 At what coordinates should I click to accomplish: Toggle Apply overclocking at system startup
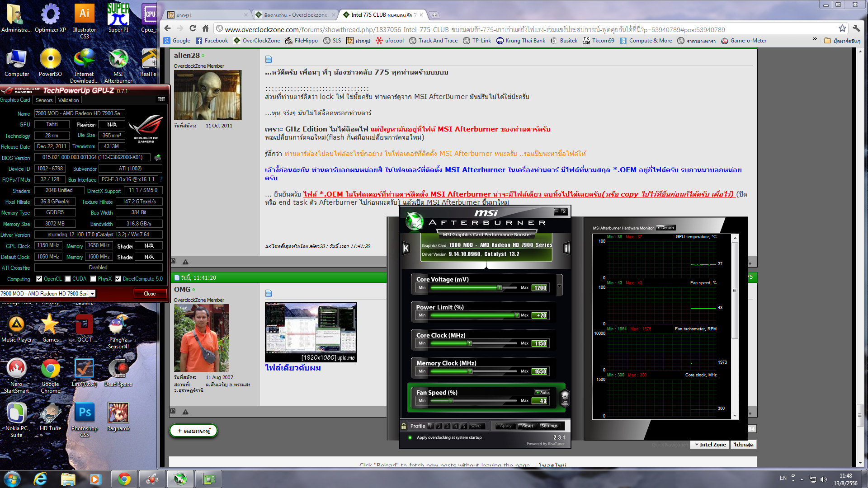[x=410, y=437]
